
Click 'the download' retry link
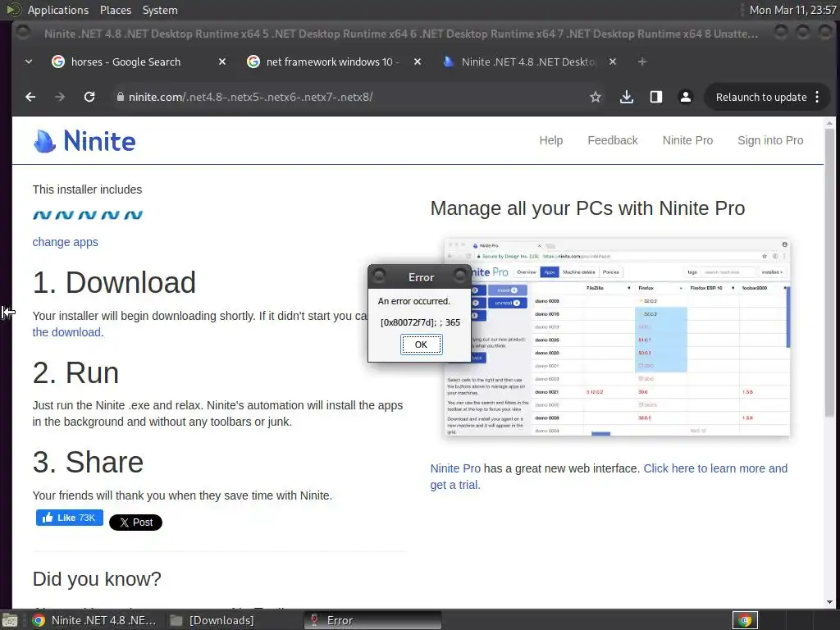(x=67, y=332)
